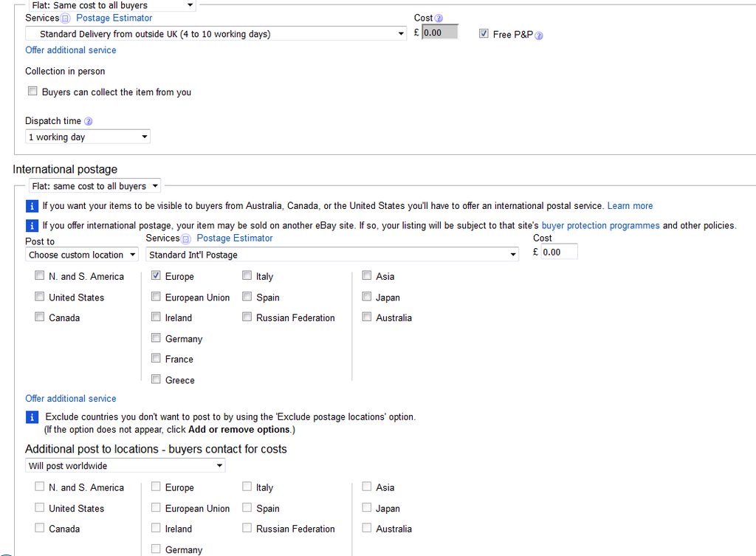Check Asia in Post to list
This screenshot has width=756, height=556.
pyautogui.click(x=367, y=275)
